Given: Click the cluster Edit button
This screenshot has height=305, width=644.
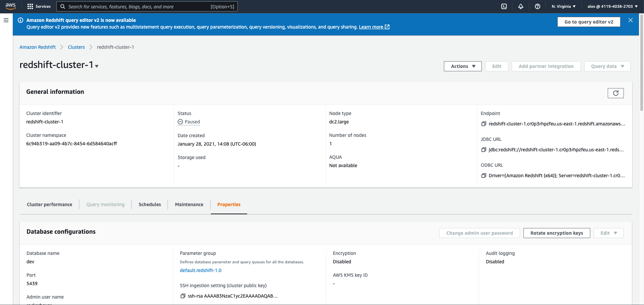Looking at the screenshot, I should point(497,66).
